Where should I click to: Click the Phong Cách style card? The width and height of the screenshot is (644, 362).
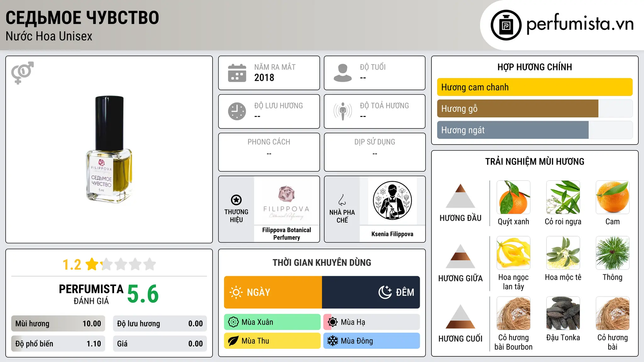[x=269, y=152]
